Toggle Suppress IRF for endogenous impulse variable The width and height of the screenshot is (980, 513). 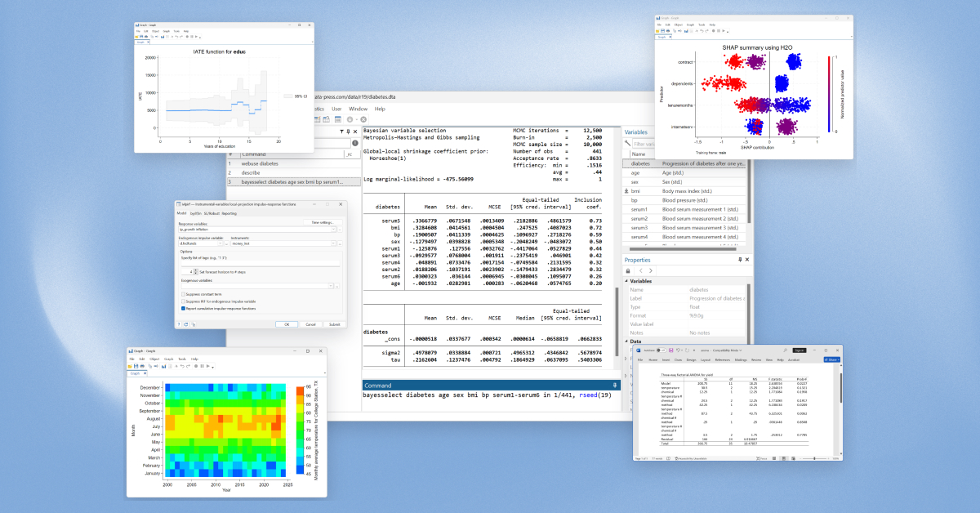[x=182, y=301]
